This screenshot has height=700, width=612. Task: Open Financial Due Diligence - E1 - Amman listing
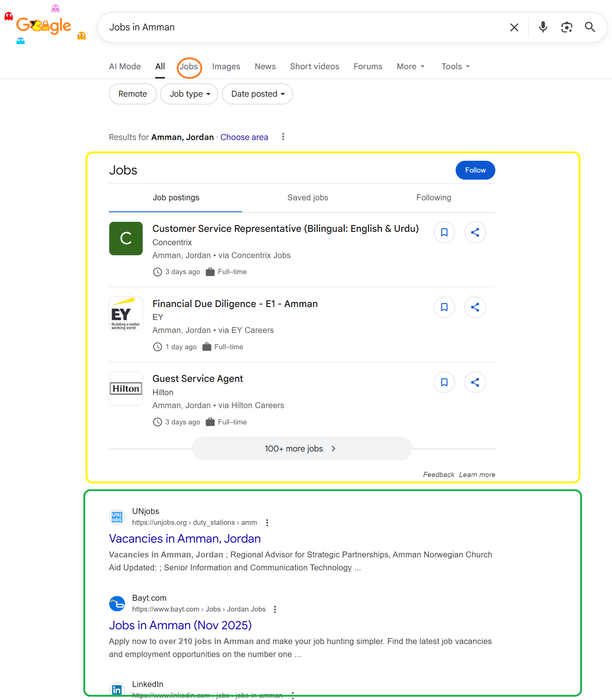point(235,304)
